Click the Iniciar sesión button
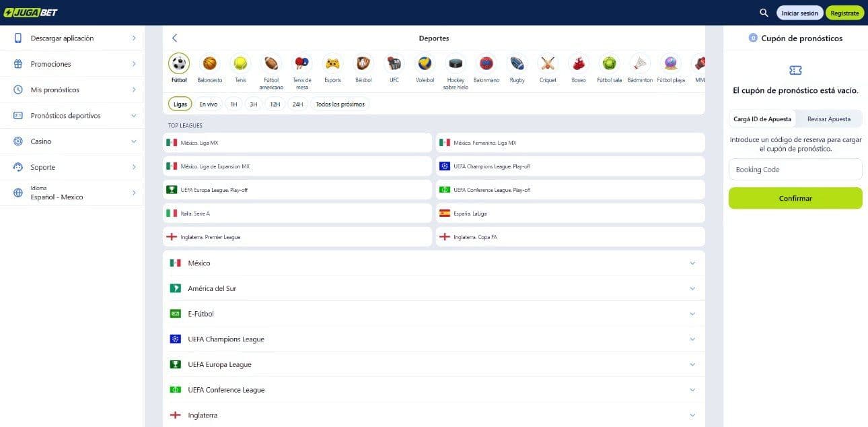The image size is (868, 427). click(799, 13)
